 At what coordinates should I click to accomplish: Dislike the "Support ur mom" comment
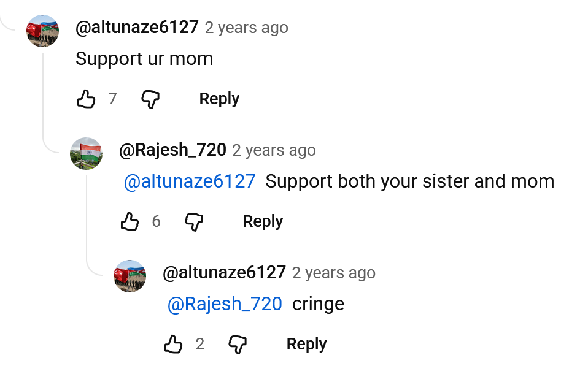click(x=150, y=99)
